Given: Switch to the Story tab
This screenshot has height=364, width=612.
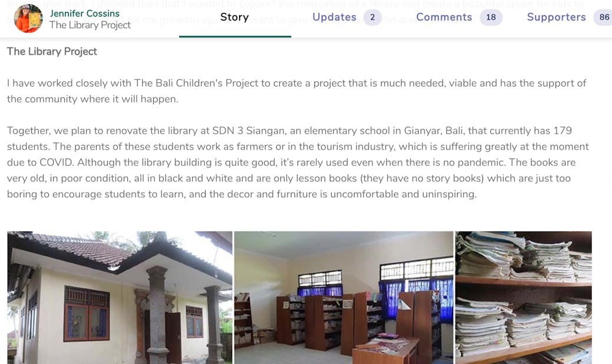Looking at the screenshot, I should [x=234, y=17].
